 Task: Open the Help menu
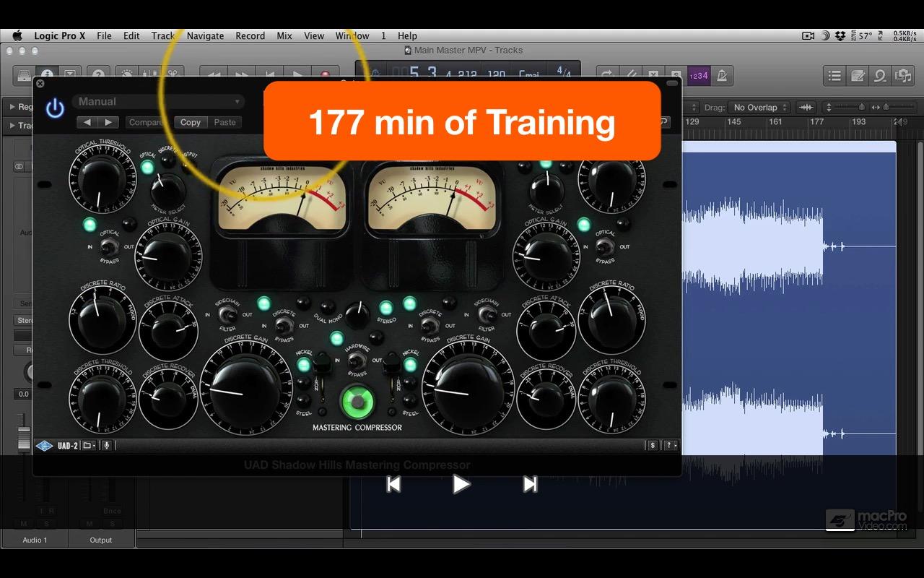point(407,35)
